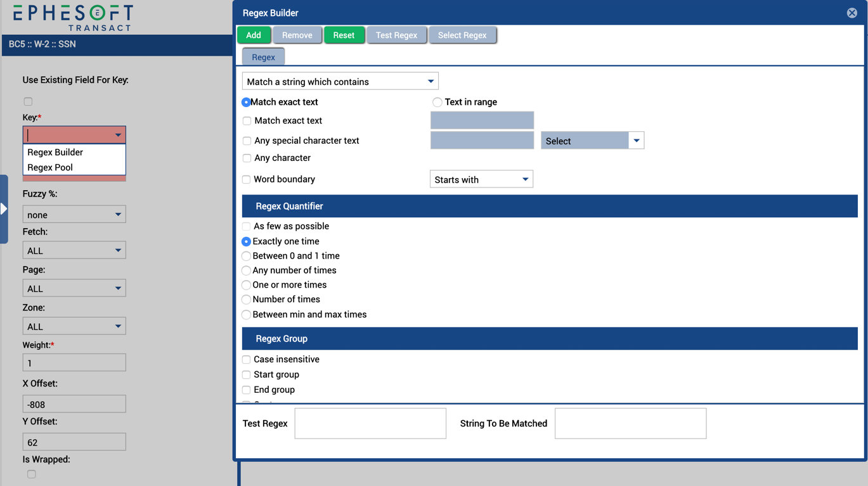Open the Zone dropdown
Viewport: 868px width, 486px height.
[x=74, y=326]
